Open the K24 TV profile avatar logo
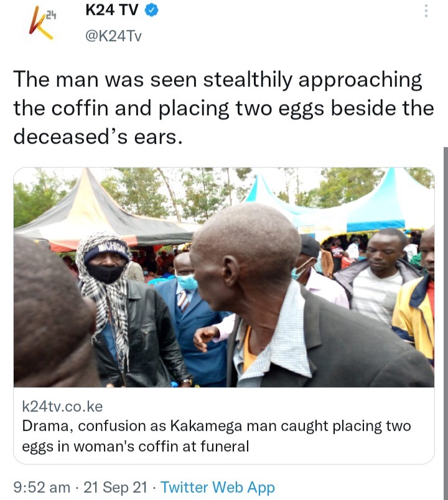Image resolution: width=448 pixels, height=500 pixels. (x=42, y=23)
